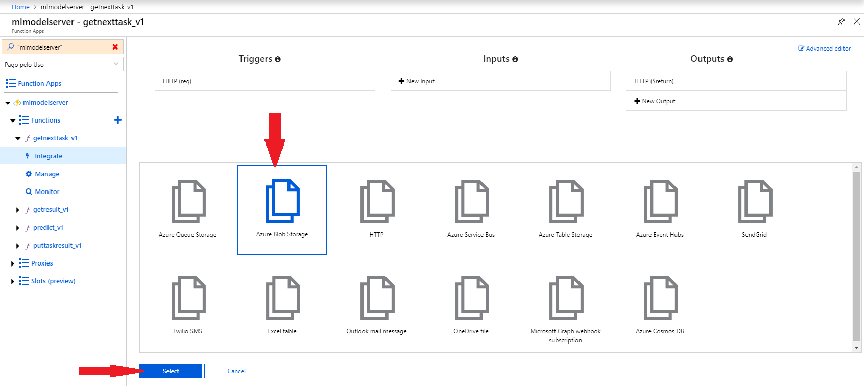
Task: Pin the blade with the pin icon
Action: (841, 21)
